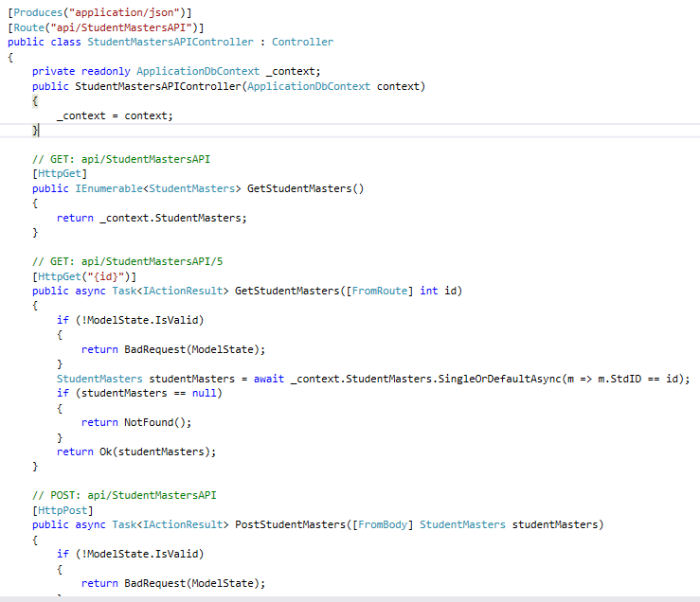Click the lambda "m => m.StdID == id"

pyautogui.click(x=622, y=379)
